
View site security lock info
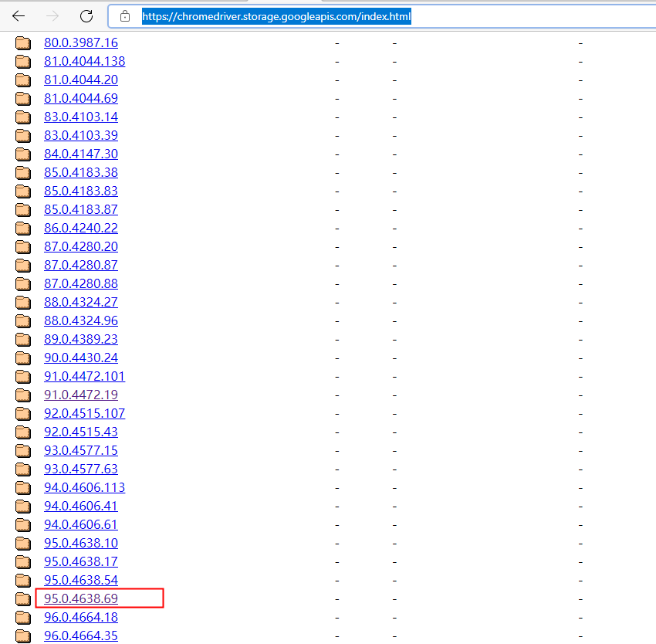(125, 16)
